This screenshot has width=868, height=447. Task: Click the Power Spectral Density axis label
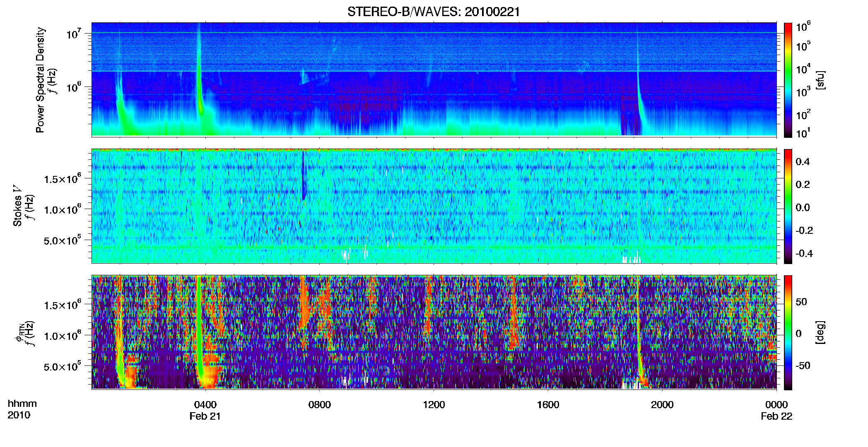pyautogui.click(x=40, y=80)
